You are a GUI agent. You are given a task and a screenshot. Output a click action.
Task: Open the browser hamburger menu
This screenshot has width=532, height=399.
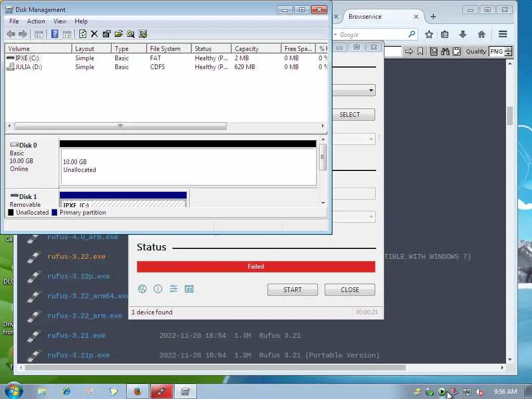pos(503,34)
